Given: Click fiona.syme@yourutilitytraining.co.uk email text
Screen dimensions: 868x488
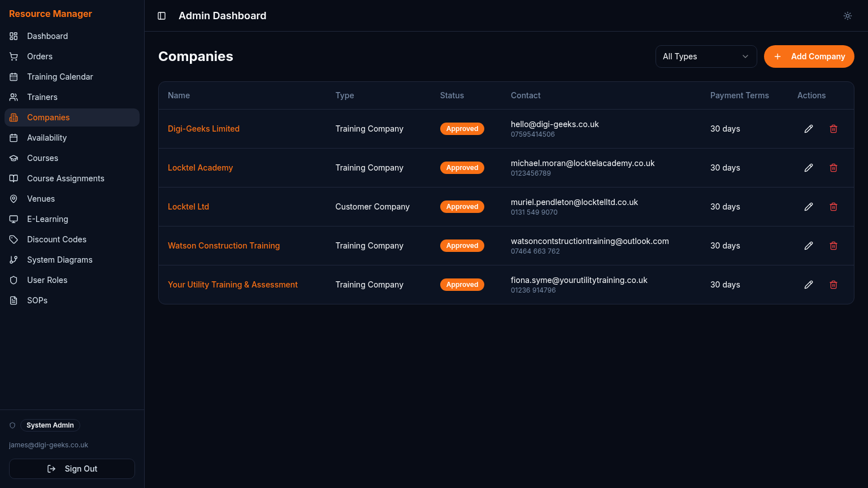Looking at the screenshot, I should click(x=579, y=280).
